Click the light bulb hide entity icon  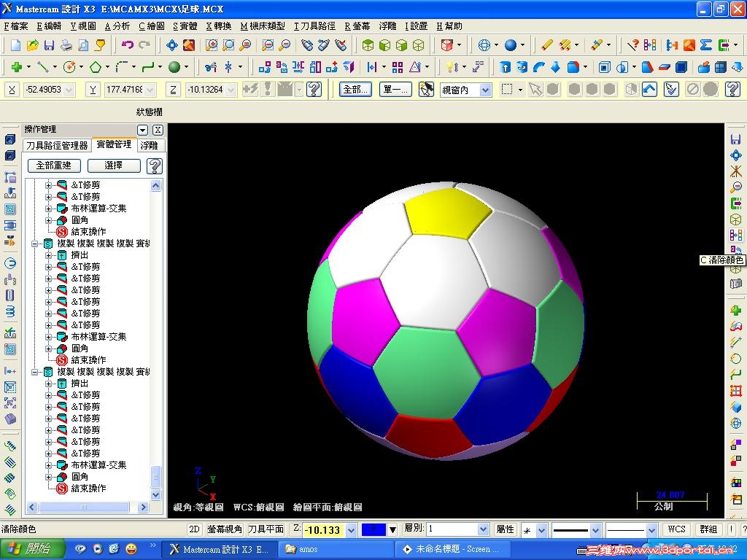pos(450,67)
